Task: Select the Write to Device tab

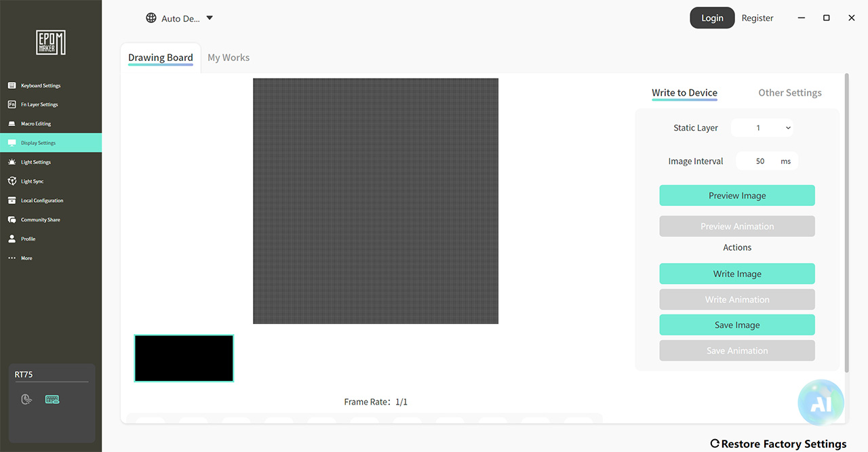Action: coord(684,93)
